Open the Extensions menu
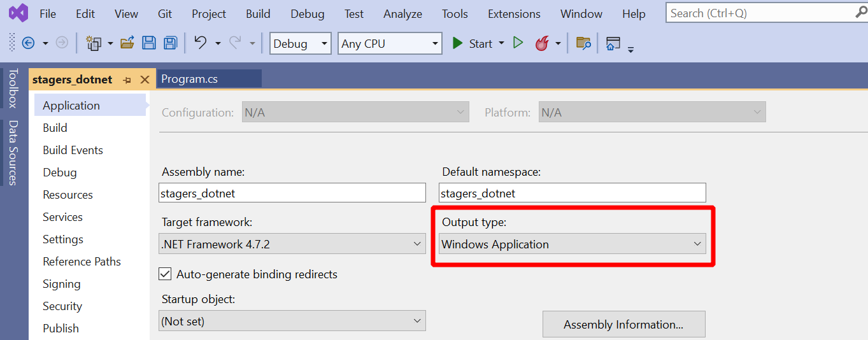 [x=514, y=13]
